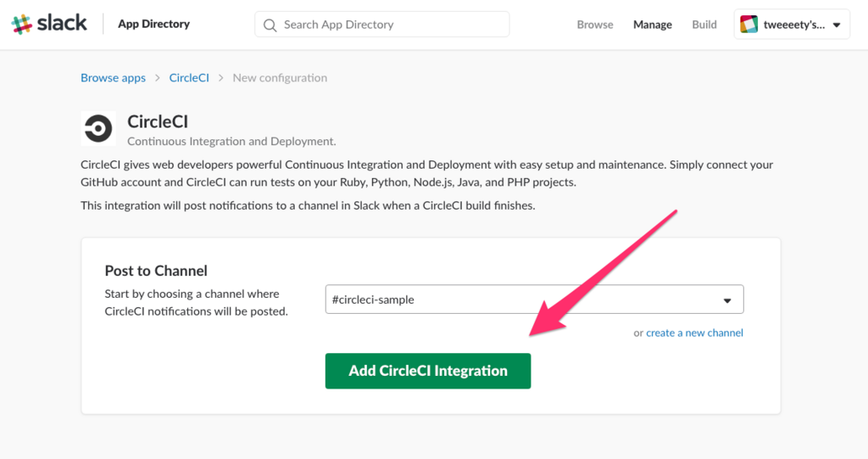Open the CircleCI breadcrumb link
Image resolution: width=868 pixels, height=459 pixels.
pyautogui.click(x=189, y=77)
